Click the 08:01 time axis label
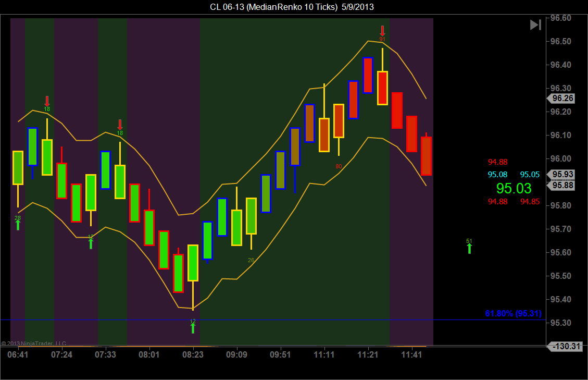 (149, 354)
